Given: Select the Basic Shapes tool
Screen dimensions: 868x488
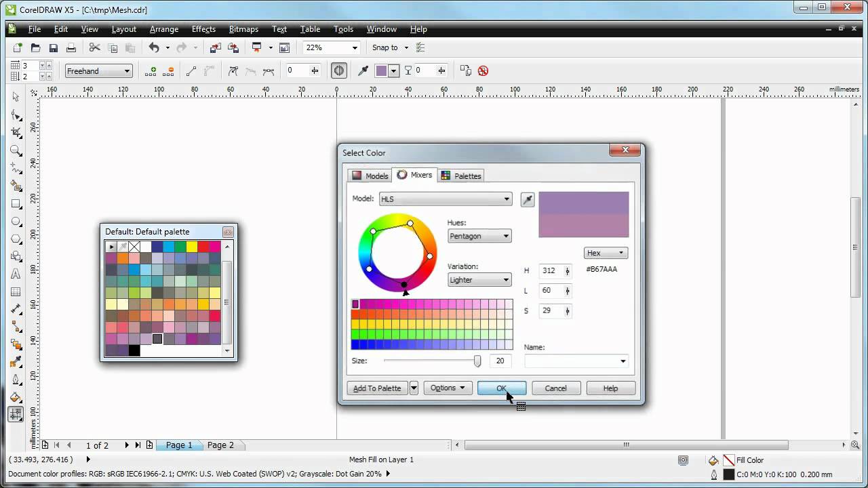Looking at the screenshot, I should tap(16, 256).
